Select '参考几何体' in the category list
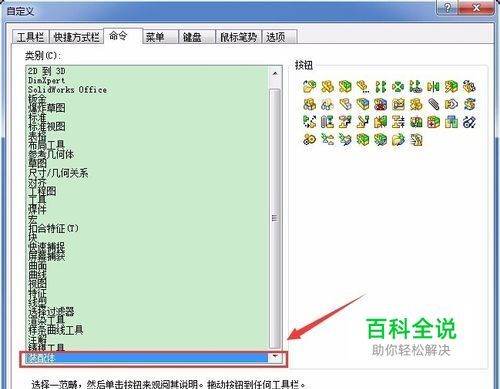This screenshot has width=500, height=389. point(51,154)
